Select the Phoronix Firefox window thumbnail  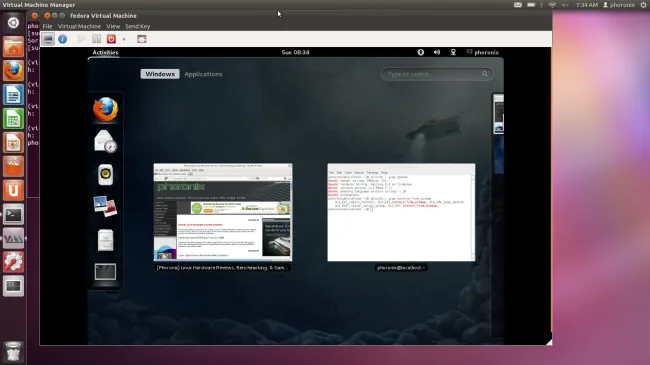223,212
